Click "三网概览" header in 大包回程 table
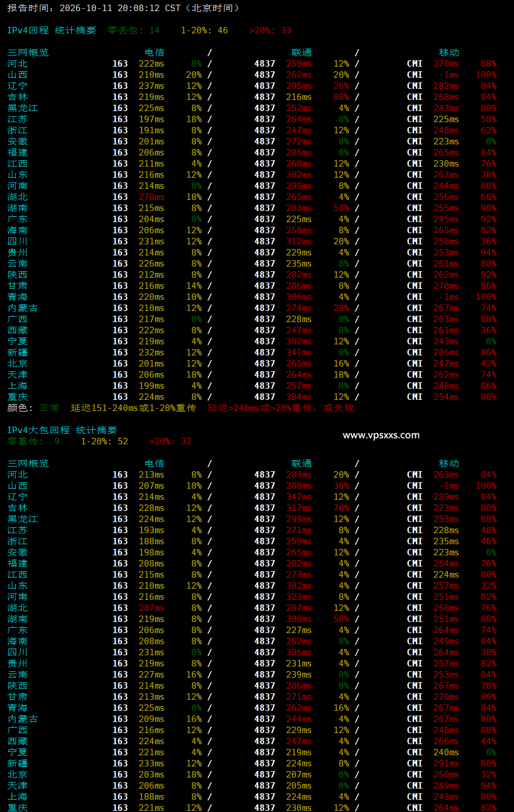This screenshot has width=514, height=812. click(28, 464)
